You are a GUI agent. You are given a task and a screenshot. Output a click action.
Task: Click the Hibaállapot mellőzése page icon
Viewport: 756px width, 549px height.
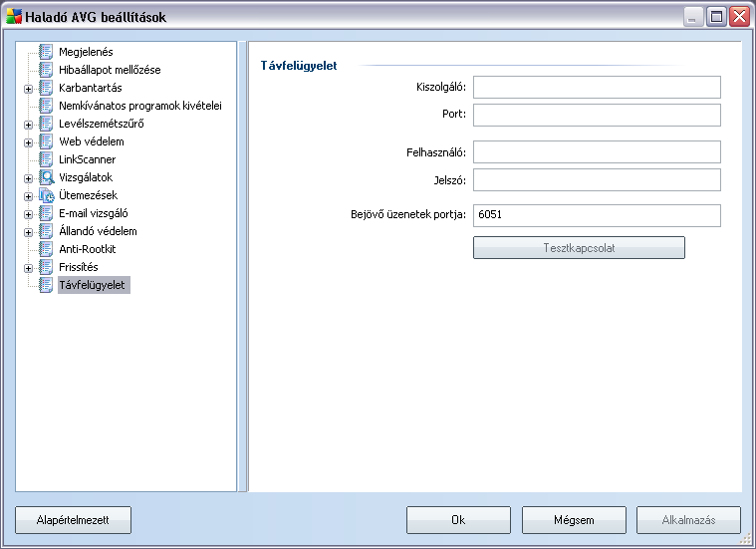(46, 70)
